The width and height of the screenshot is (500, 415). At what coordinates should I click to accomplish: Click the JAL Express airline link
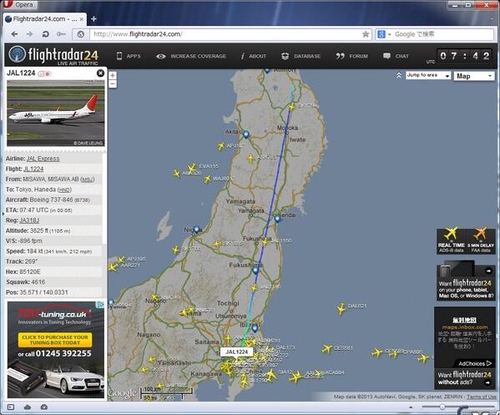[x=43, y=159]
